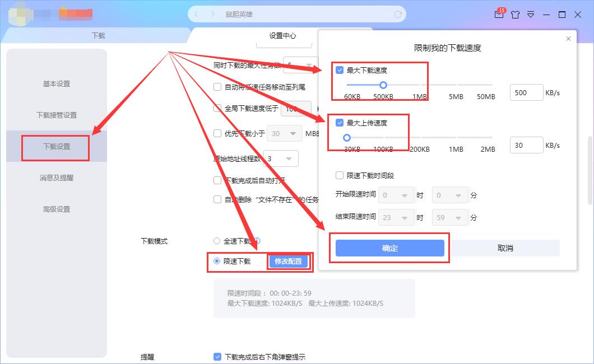Select 消息及提醒 in the settings sidebar
Image resolution: width=594 pixels, height=364 pixels.
[x=55, y=178]
